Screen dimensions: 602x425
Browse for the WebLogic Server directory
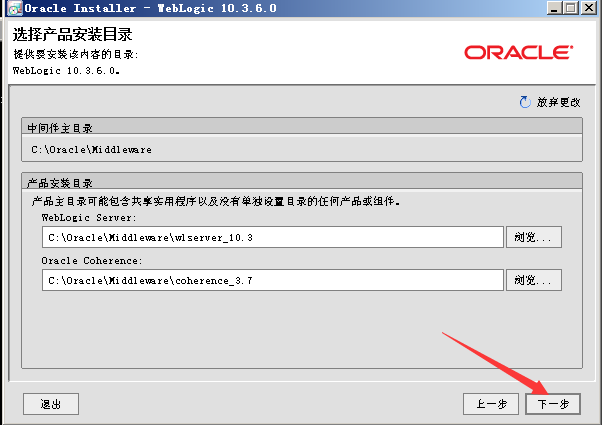coord(534,237)
